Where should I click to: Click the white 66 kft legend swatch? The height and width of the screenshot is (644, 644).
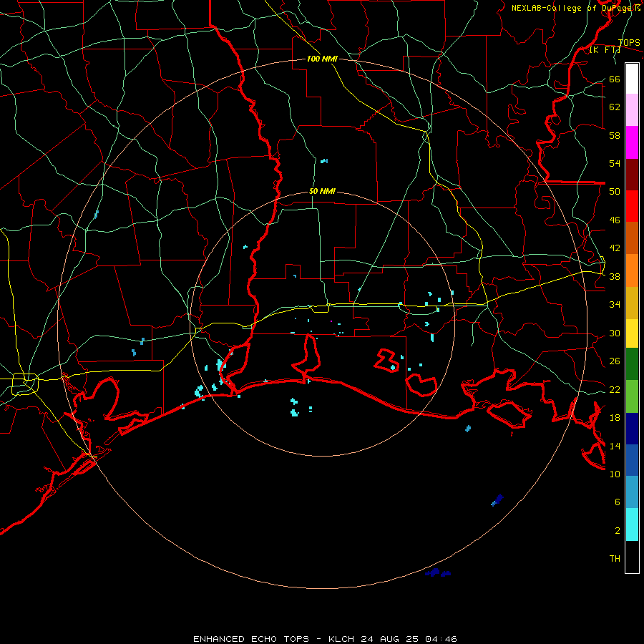coord(632,79)
